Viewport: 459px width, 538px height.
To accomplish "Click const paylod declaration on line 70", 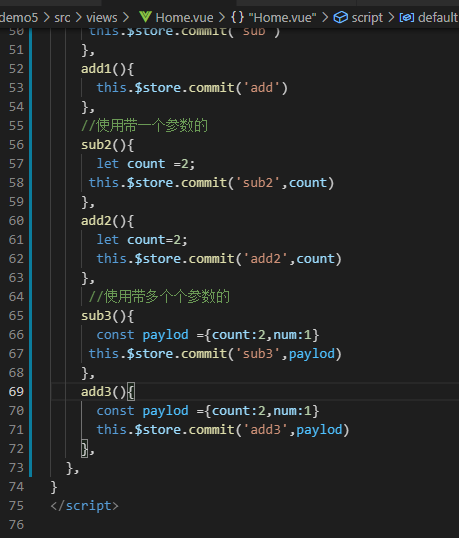I will [208, 411].
